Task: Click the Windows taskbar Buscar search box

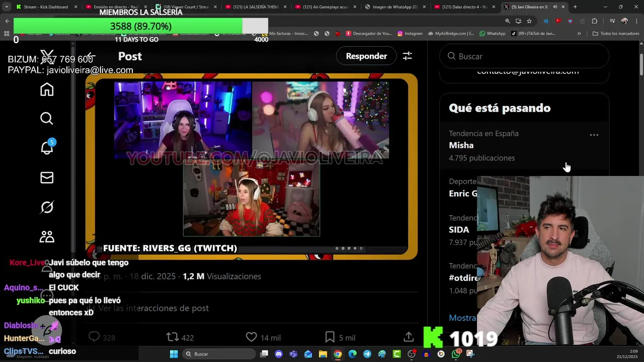Action: click(218, 354)
